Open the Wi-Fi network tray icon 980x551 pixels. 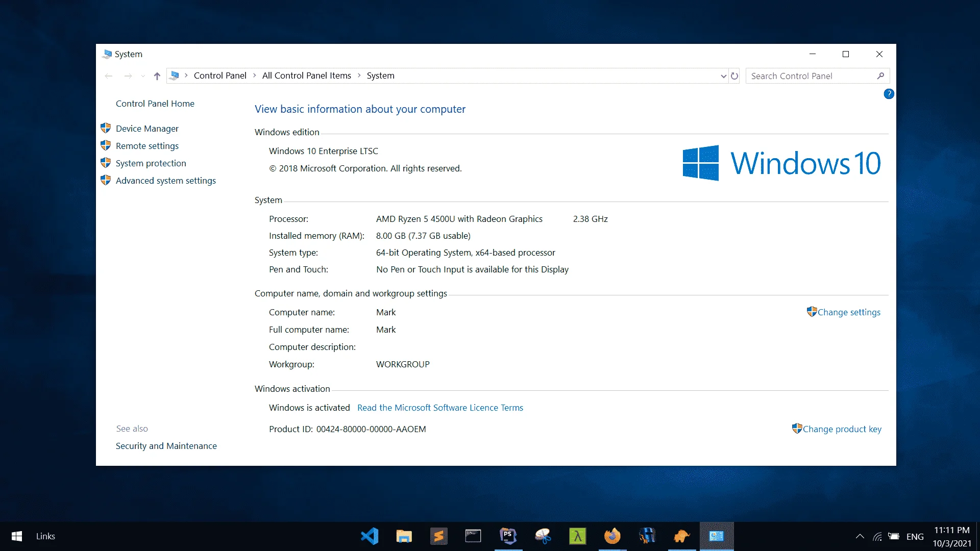click(x=877, y=536)
